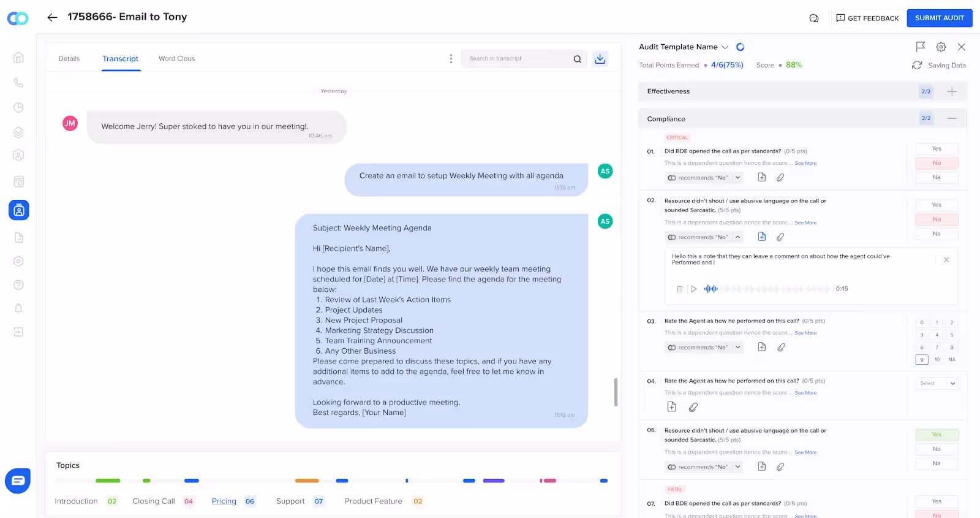Open the blue chat widget icon
Viewport: 980px width, 518px height.
(18, 481)
